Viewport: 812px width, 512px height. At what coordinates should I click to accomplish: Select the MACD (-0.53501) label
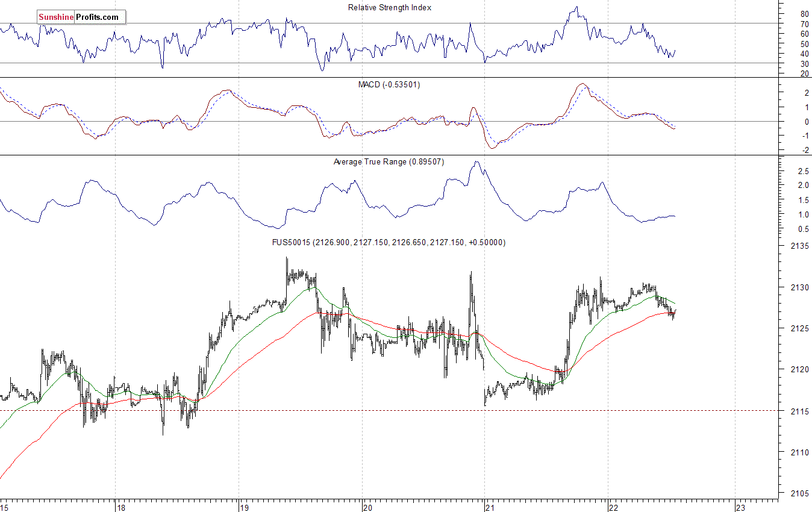389,85
